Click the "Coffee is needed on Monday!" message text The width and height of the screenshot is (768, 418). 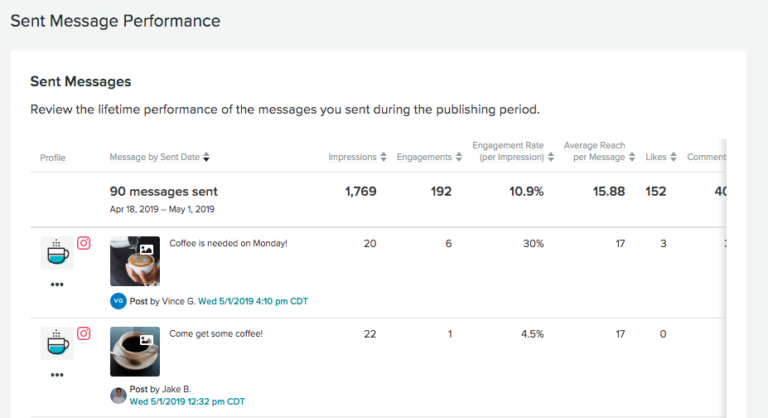(x=228, y=243)
